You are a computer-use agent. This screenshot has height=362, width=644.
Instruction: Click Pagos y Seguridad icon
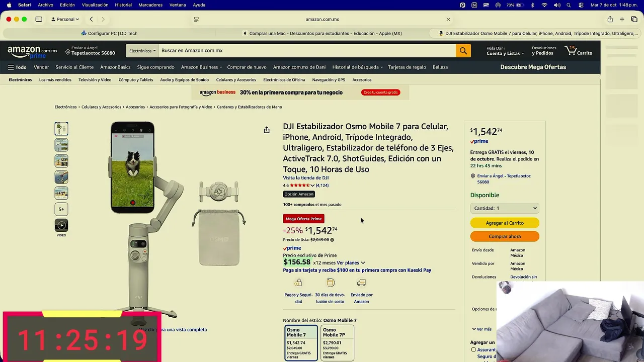298,283
